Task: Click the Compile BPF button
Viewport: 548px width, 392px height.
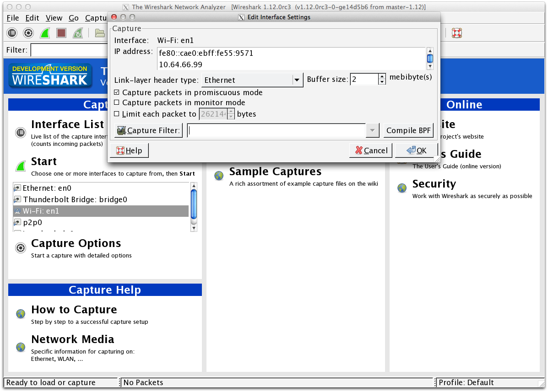Action: coord(408,130)
